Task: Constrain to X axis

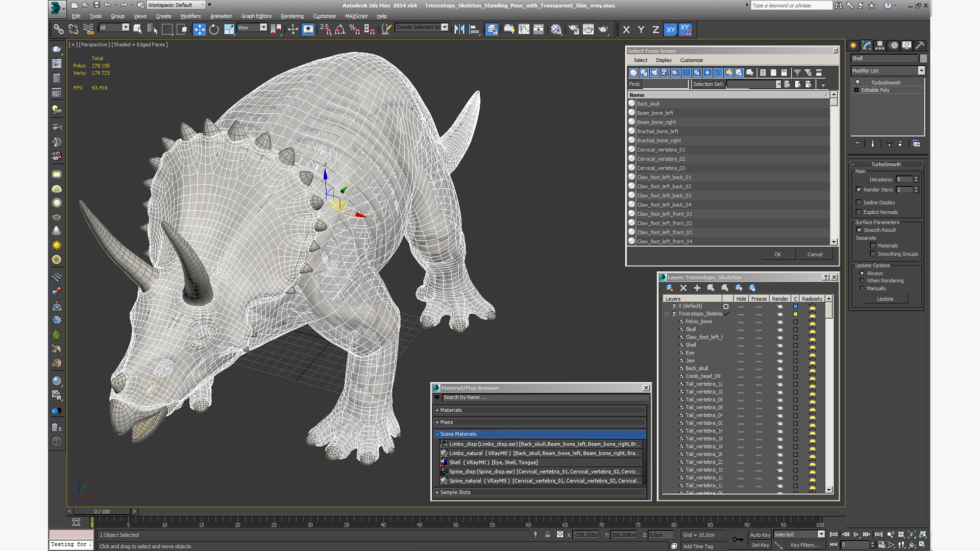Action: tap(626, 30)
